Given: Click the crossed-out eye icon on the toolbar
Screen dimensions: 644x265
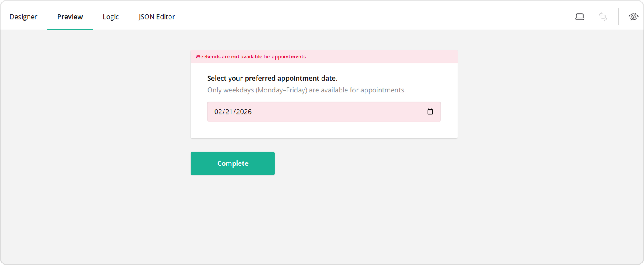Looking at the screenshot, I should point(633,17).
